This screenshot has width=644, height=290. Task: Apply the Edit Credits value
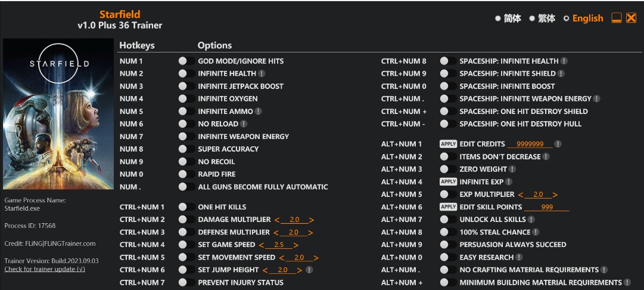tap(448, 144)
